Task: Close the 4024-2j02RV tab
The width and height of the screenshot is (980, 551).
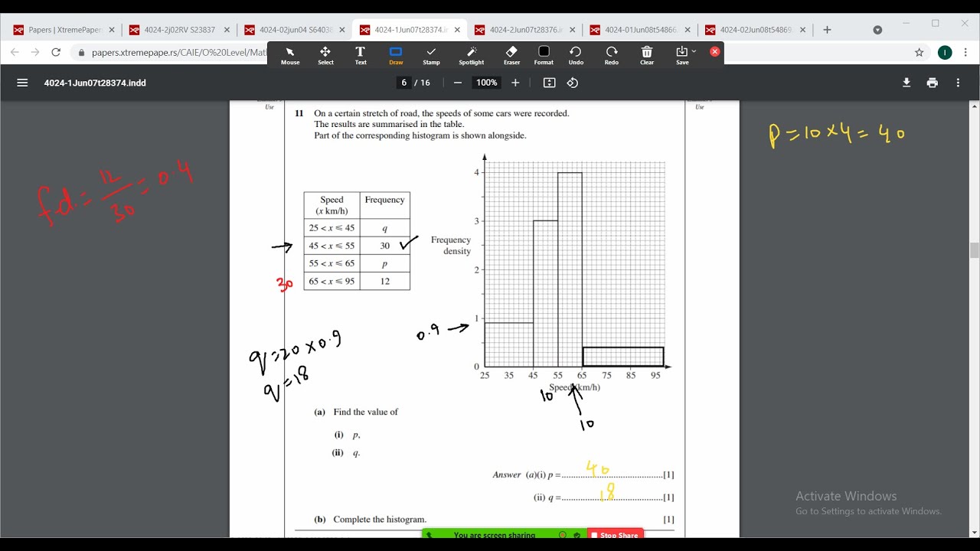Action: click(x=227, y=30)
